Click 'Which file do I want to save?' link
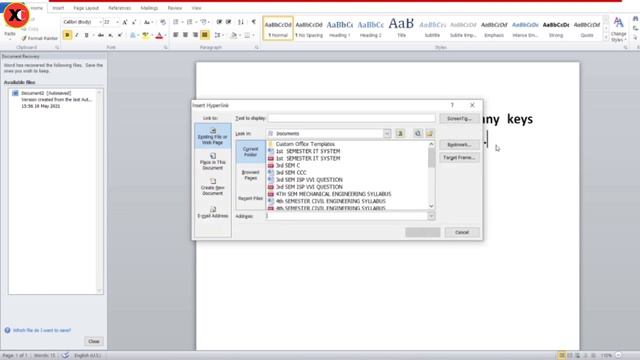Viewport: 640px width, 360px height. point(42,330)
